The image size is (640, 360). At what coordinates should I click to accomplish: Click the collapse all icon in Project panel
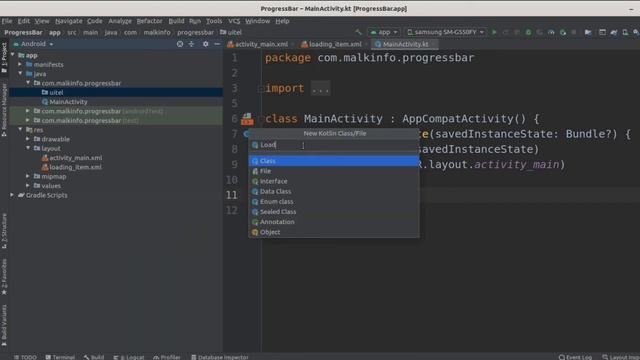coord(191,44)
